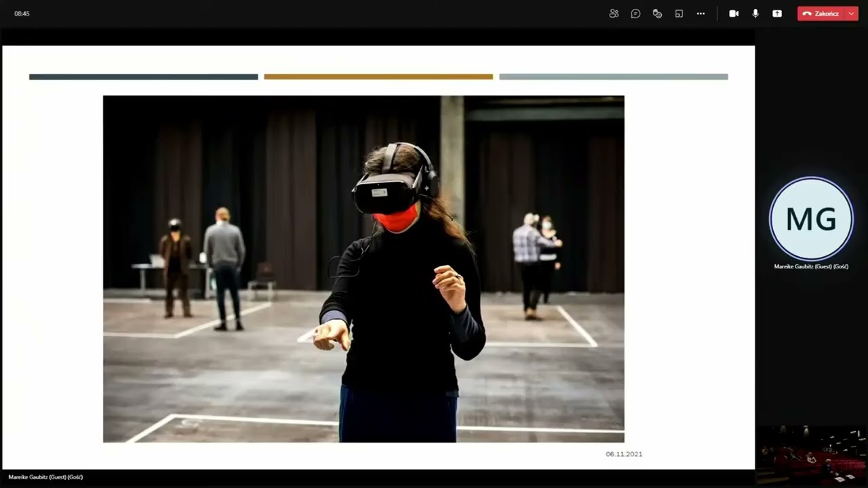Image resolution: width=868 pixels, height=488 pixels.
Task: Click the presenter name label at bottom-left
Action: tap(45, 477)
